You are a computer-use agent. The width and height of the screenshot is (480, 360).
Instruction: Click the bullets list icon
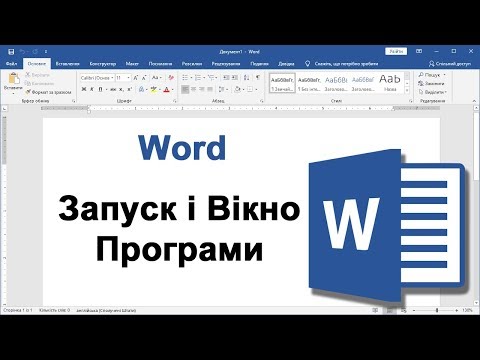[x=185, y=78]
